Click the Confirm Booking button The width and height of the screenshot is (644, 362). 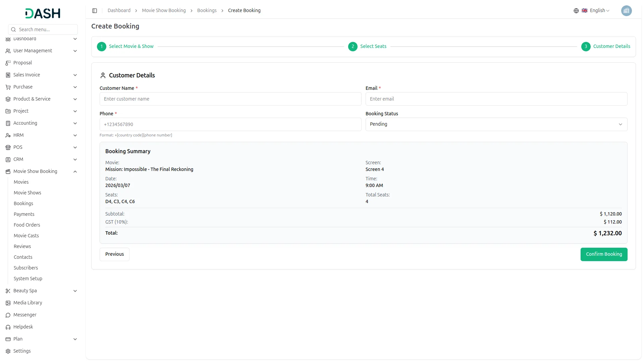[604, 254]
